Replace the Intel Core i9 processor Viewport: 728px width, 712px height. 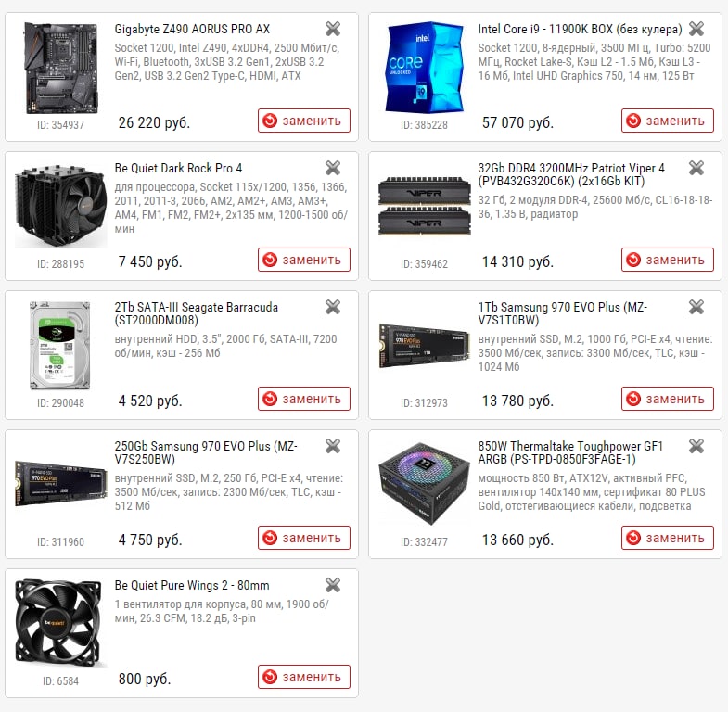(x=668, y=121)
